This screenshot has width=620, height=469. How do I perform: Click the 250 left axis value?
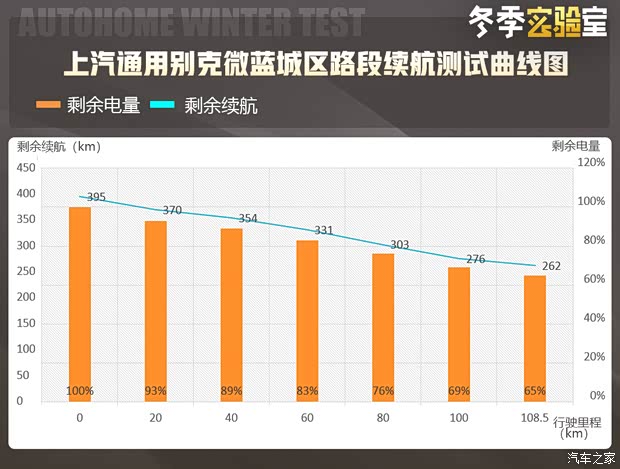[26, 271]
